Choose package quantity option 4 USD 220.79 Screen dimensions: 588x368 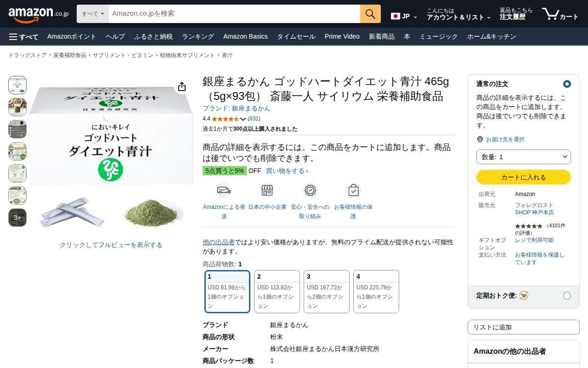376,292
